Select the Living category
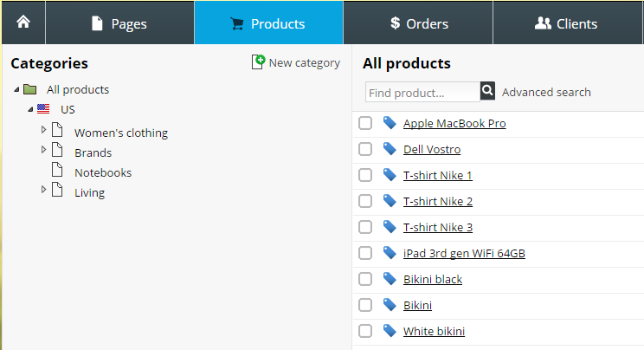 click(89, 192)
